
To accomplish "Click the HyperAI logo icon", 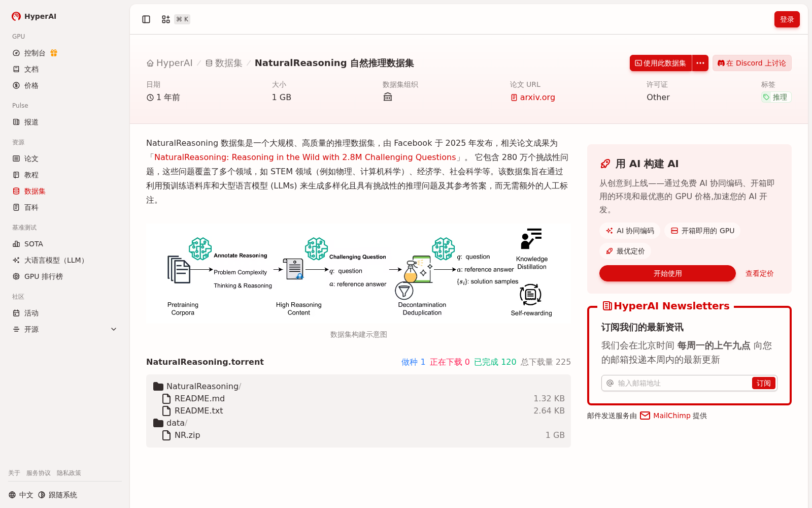I will pyautogui.click(x=16, y=16).
